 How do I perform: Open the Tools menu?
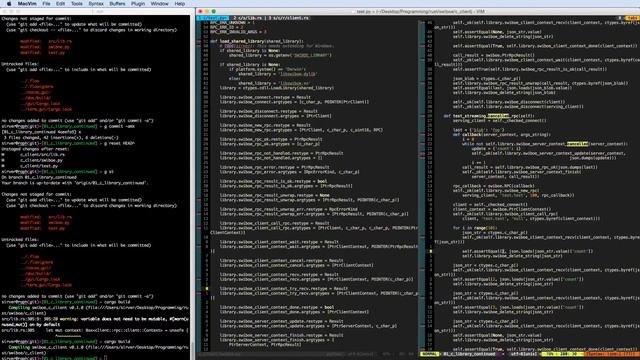click(x=77, y=4)
